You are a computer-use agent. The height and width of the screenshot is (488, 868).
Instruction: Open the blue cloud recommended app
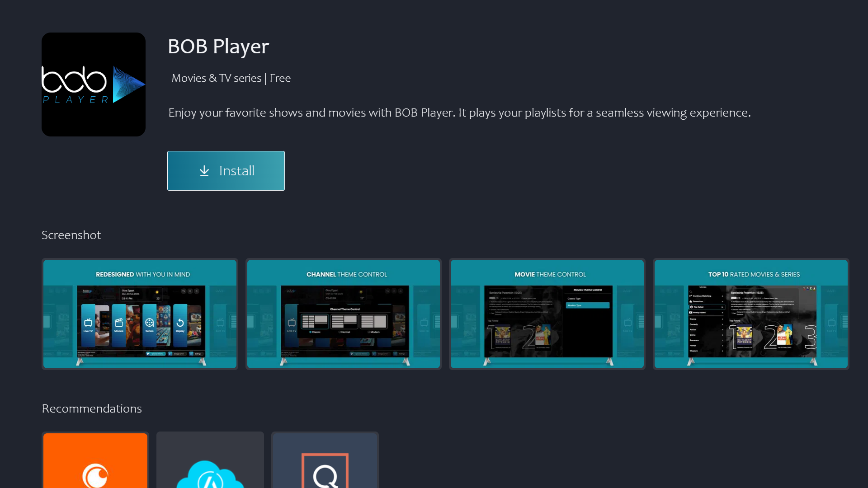tap(210, 461)
